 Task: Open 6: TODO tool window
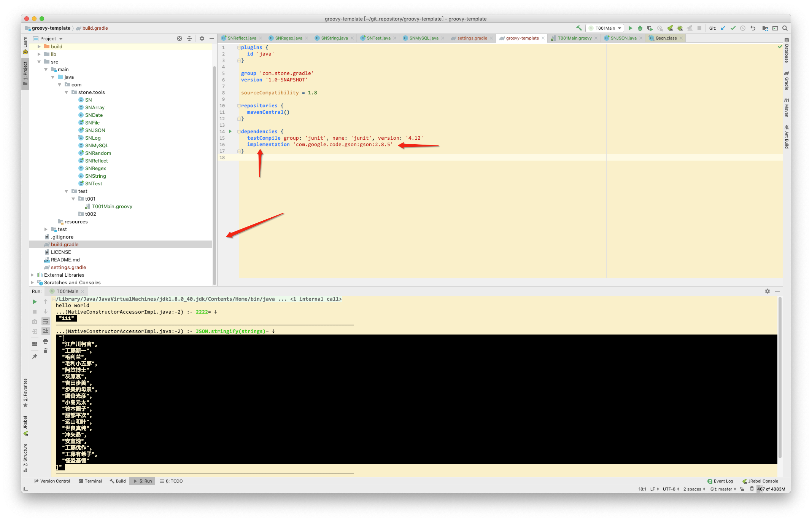pyautogui.click(x=172, y=481)
